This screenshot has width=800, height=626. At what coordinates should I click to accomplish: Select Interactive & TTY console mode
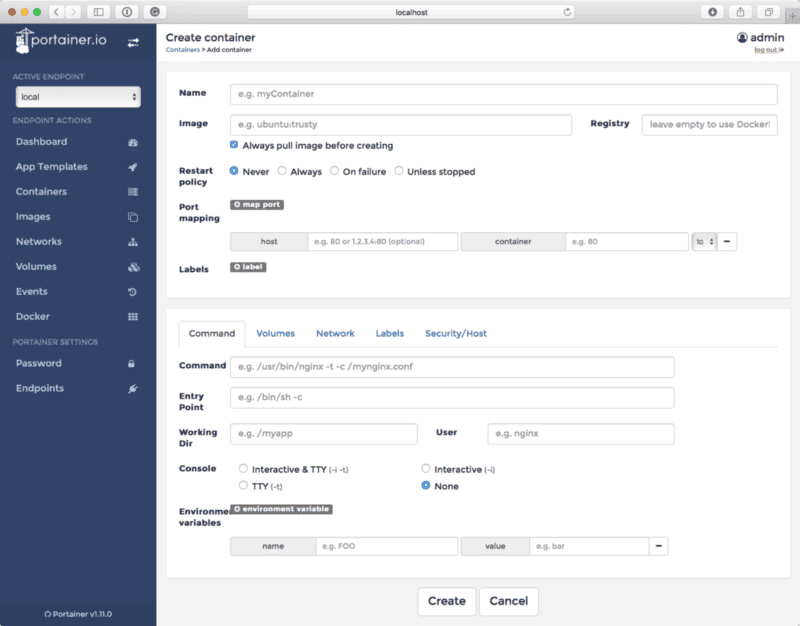[x=242, y=468]
